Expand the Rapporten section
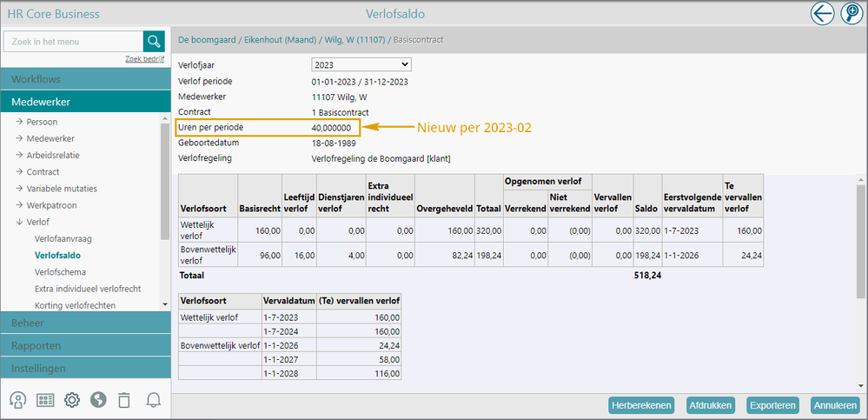868x420 pixels. 85,345
